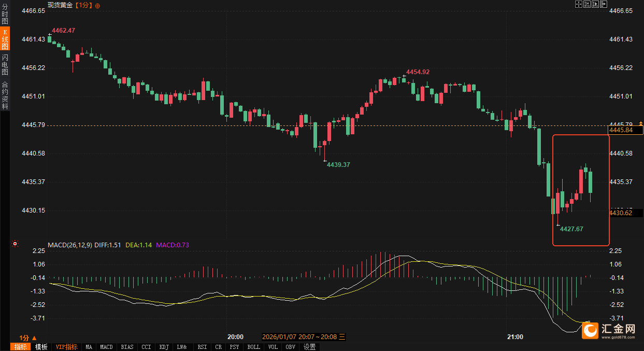The width and height of the screenshot is (644, 351).
Task: Click the crosshair cursor icon at top right
Action: point(579,4)
